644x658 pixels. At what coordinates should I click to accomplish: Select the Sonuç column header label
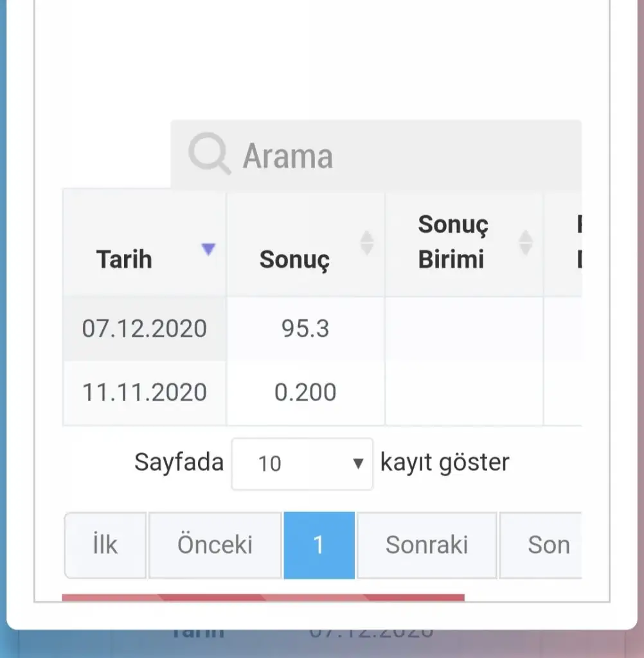(x=294, y=260)
